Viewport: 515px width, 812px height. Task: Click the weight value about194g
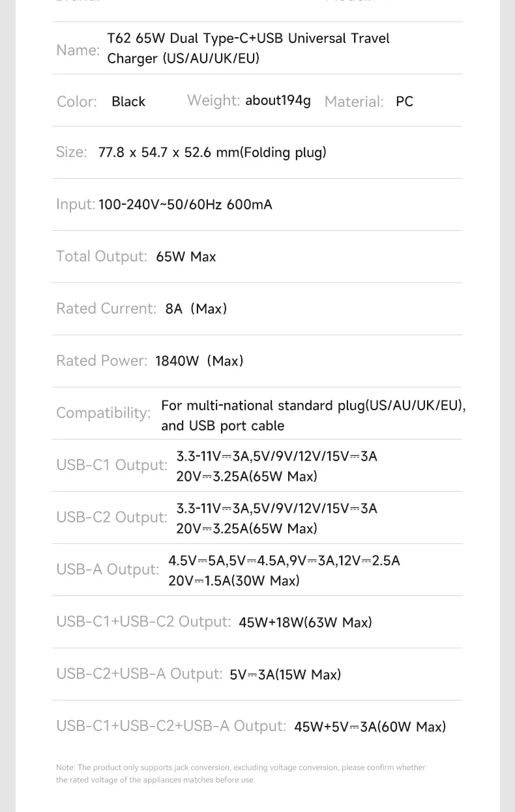(x=278, y=100)
